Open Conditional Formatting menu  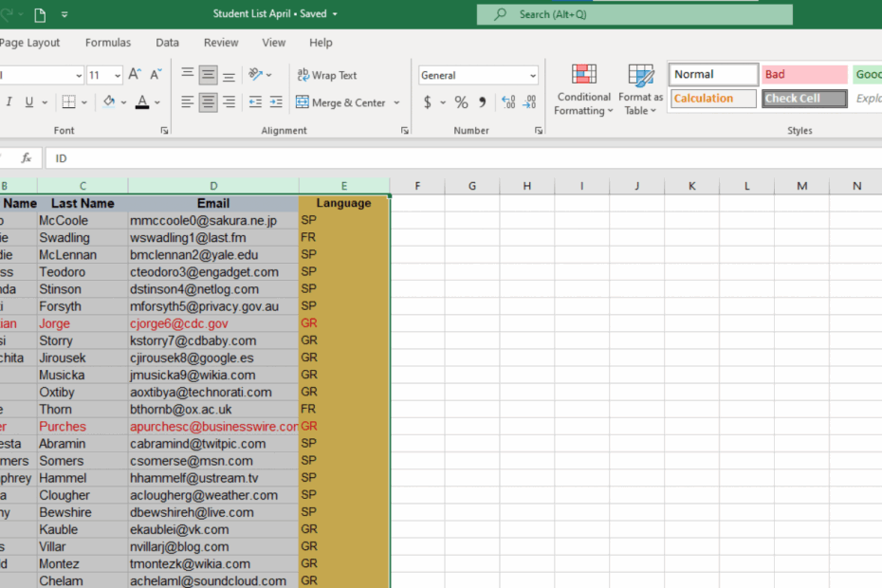pyautogui.click(x=583, y=89)
